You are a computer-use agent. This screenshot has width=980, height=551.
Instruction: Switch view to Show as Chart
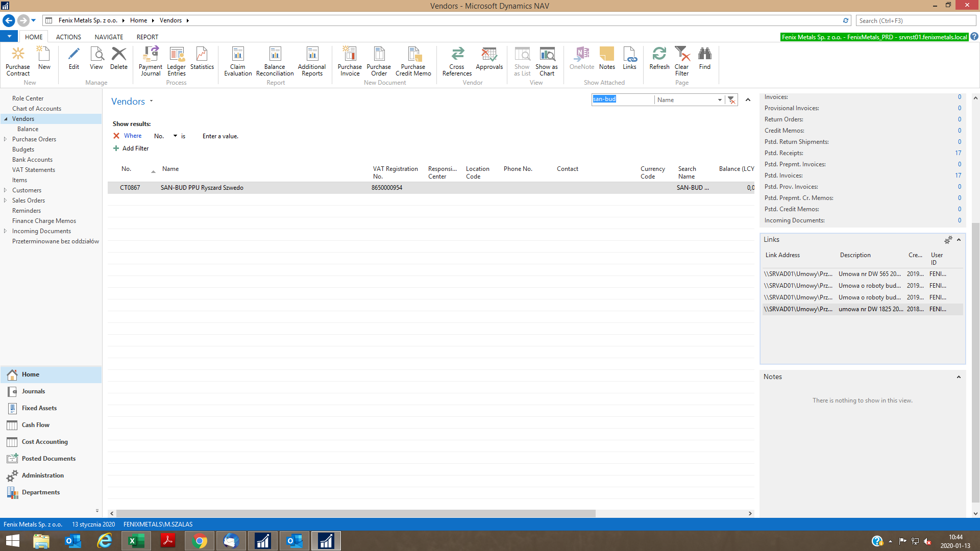547,61
